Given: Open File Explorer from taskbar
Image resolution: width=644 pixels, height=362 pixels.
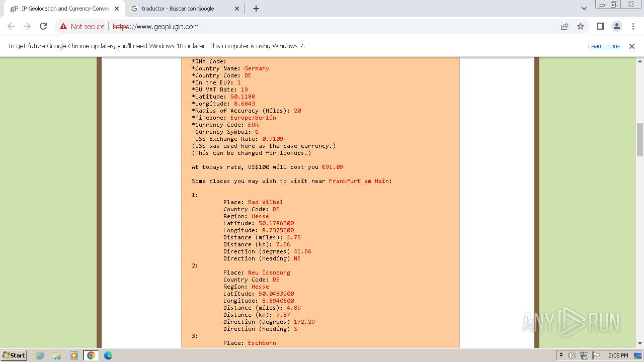Looking at the screenshot, I should click(x=57, y=355).
